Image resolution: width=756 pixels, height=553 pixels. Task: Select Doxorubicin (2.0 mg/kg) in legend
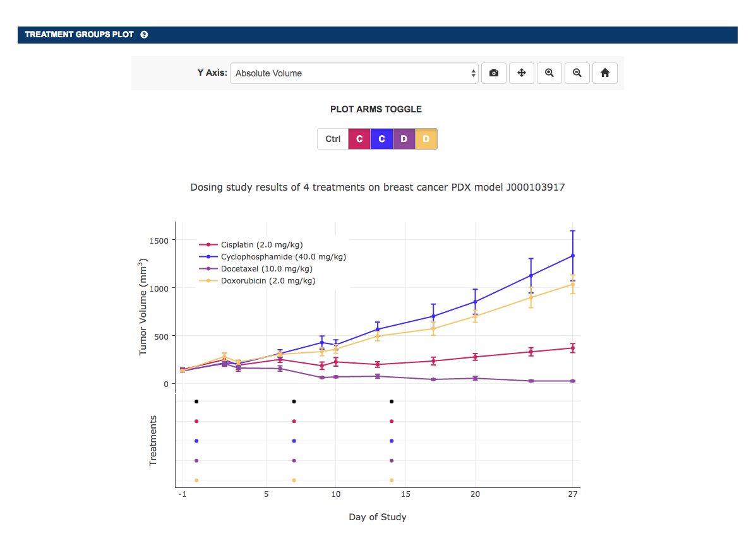pos(268,281)
